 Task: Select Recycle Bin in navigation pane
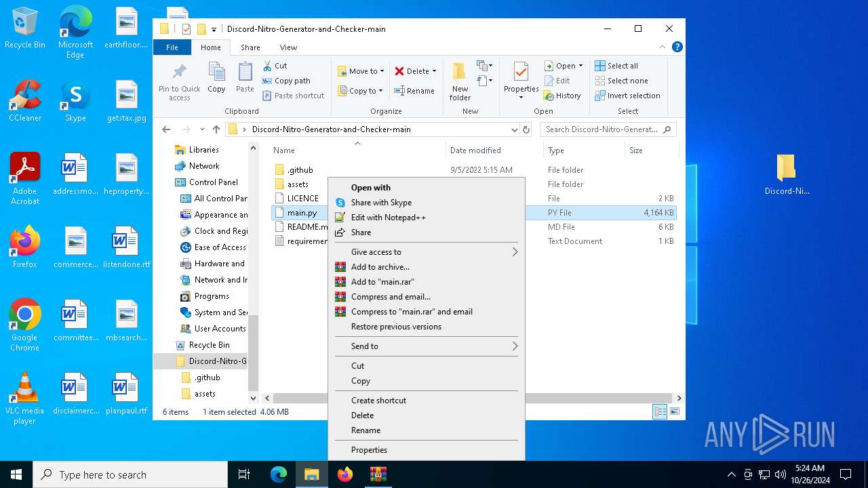tap(209, 345)
